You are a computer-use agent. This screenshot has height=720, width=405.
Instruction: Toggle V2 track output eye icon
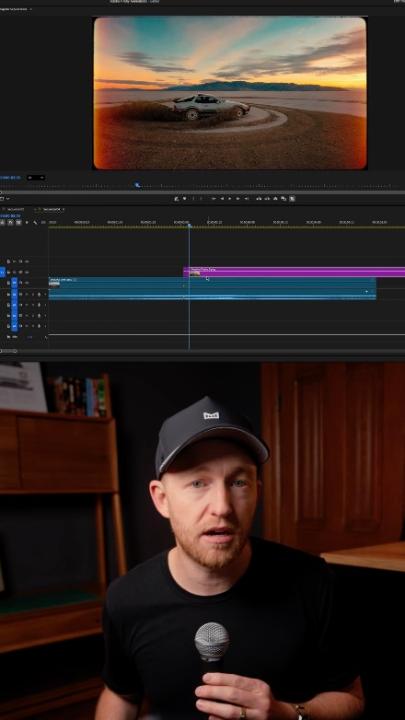pyautogui.click(x=27, y=272)
